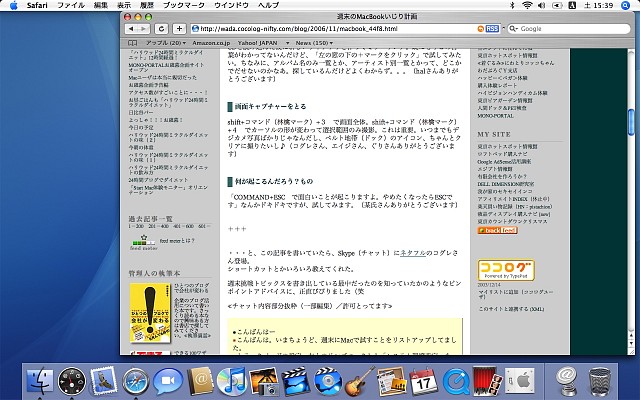Image resolution: width=640 pixels, height=400 pixels.
Task: Open the ウインドウ menu in menu bar
Action: [229, 6]
